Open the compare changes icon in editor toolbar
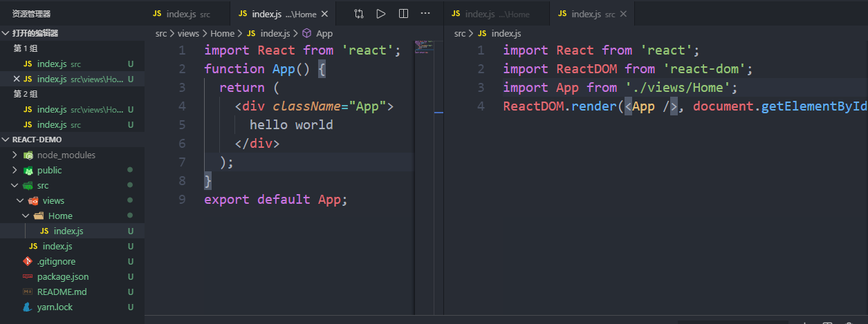This screenshot has width=868, height=324. [358, 14]
